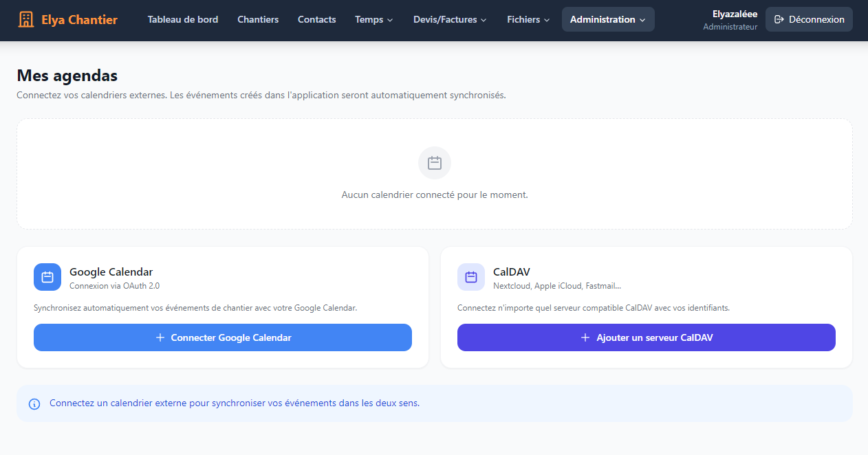The width and height of the screenshot is (868, 455).
Task: Click plus icon on Google Calendar button
Action: click(x=160, y=337)
